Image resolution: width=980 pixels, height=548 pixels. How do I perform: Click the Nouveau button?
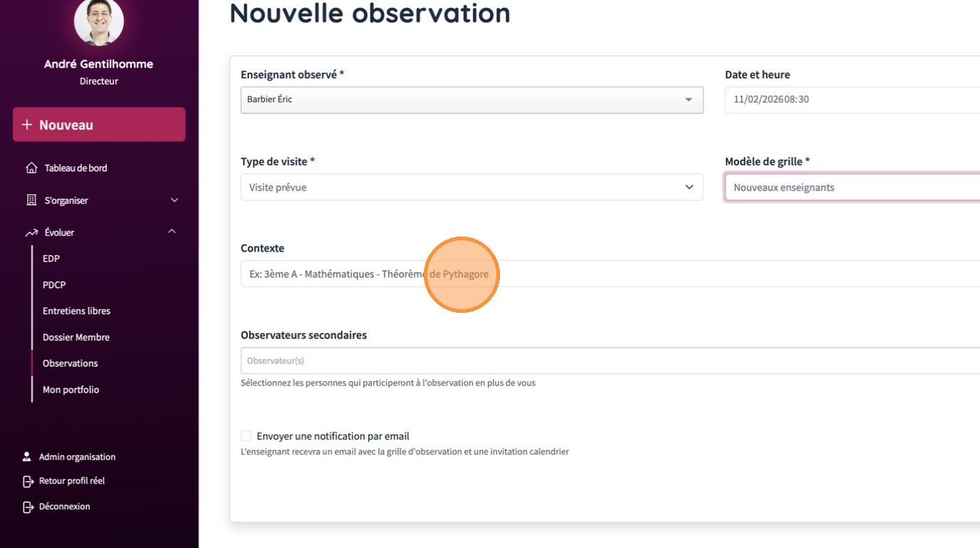tap(99, 125)
